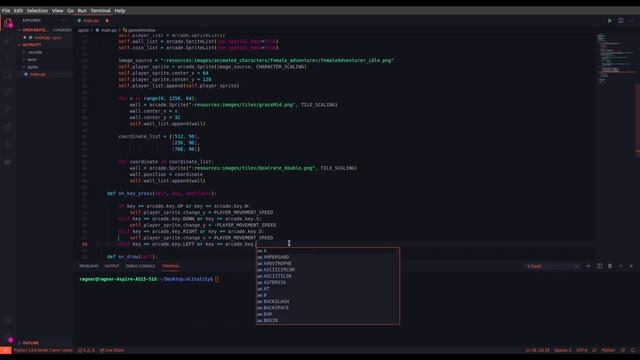Switch to the OUTPUT panel tab
The width and height of the screenshot is (640, 360).
(112, 266)
